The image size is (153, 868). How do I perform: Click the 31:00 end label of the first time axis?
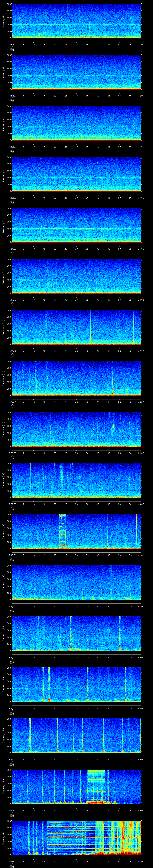click(141, 44)
